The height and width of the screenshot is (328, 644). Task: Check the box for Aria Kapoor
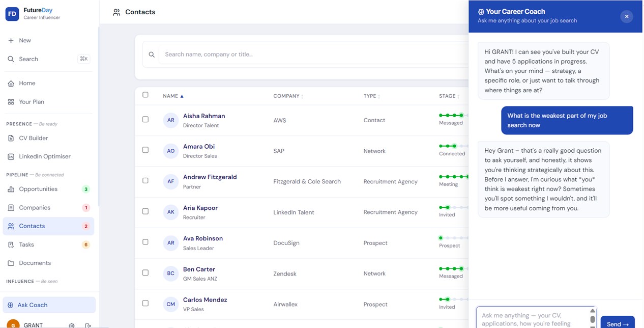(x=145, y=211)
